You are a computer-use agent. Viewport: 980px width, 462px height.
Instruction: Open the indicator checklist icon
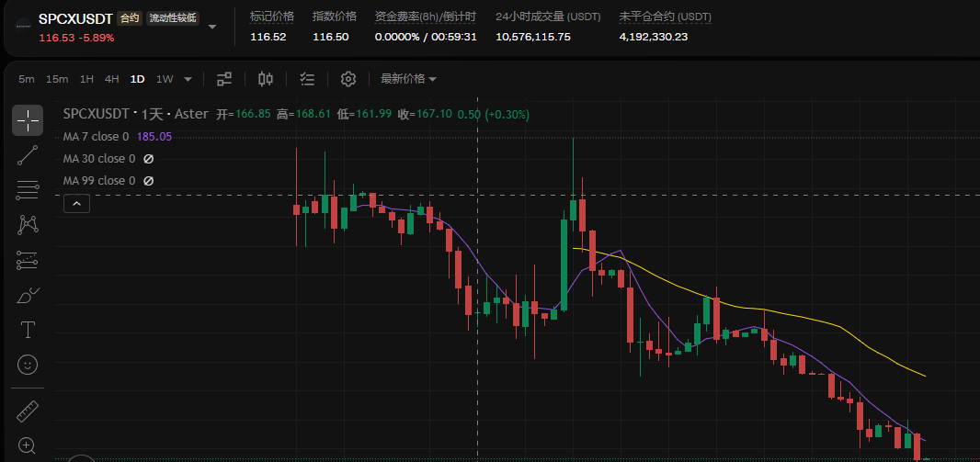307,79
